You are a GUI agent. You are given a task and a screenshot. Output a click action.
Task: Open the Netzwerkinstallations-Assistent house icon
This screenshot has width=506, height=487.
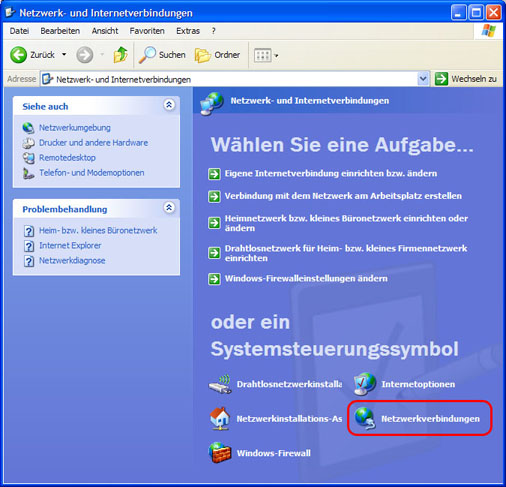point(220,418)
